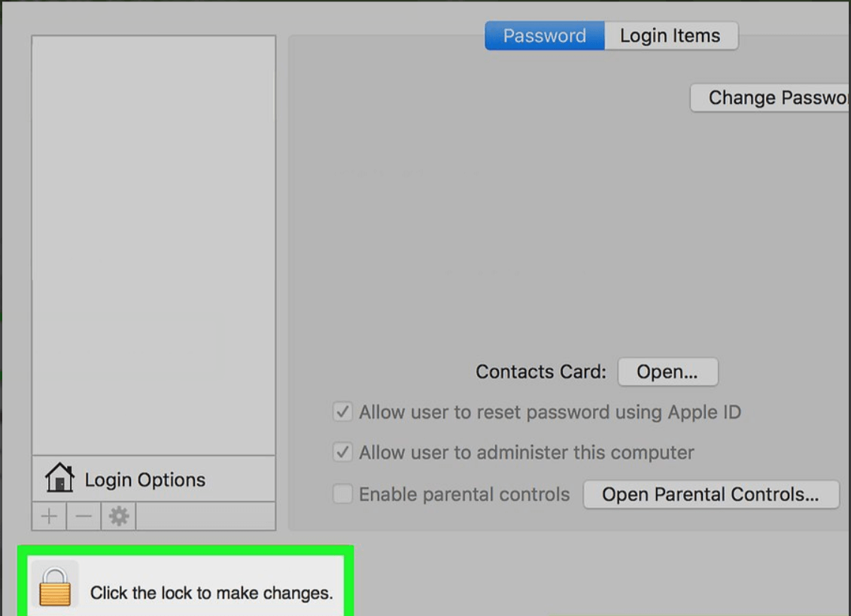Click the 'Click the lock to make changes' text
The height and width of the screenshot is (616, 851).
[x=211, y=593]
